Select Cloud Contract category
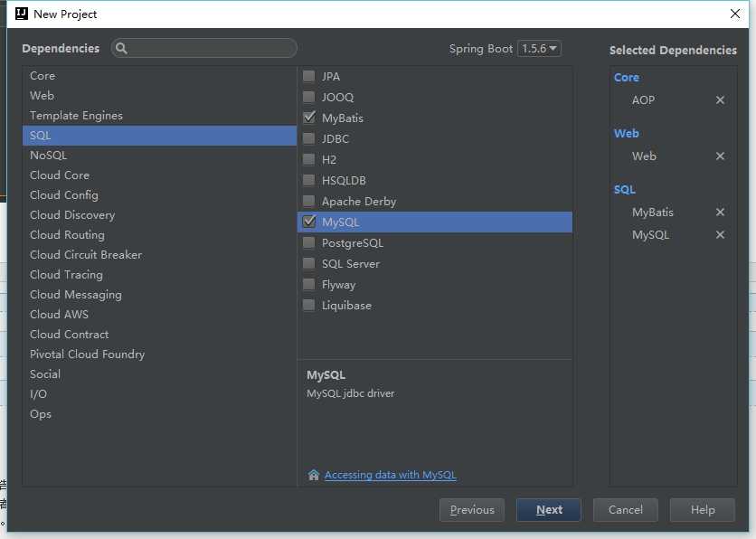The height and width of the screenshot is (539, 756). (159, 334)
